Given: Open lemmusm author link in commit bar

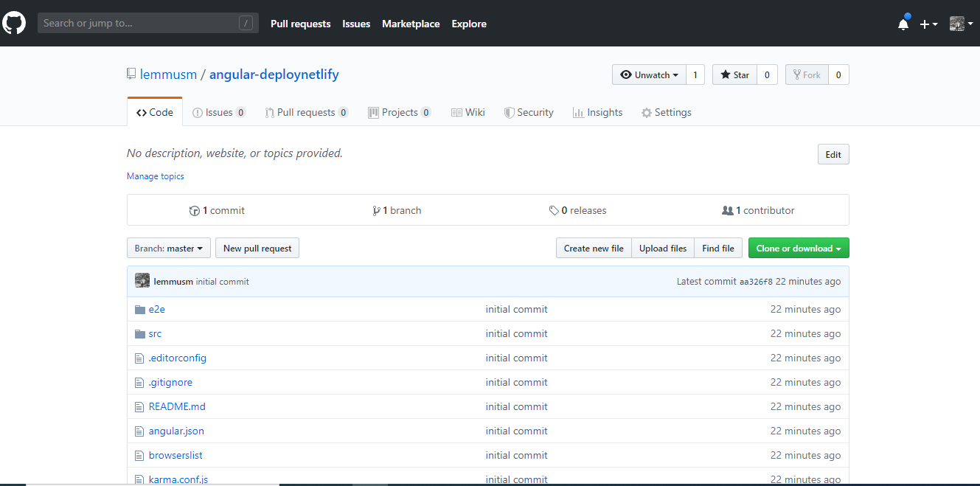Looking at the screenshot, I should point(173,282).
